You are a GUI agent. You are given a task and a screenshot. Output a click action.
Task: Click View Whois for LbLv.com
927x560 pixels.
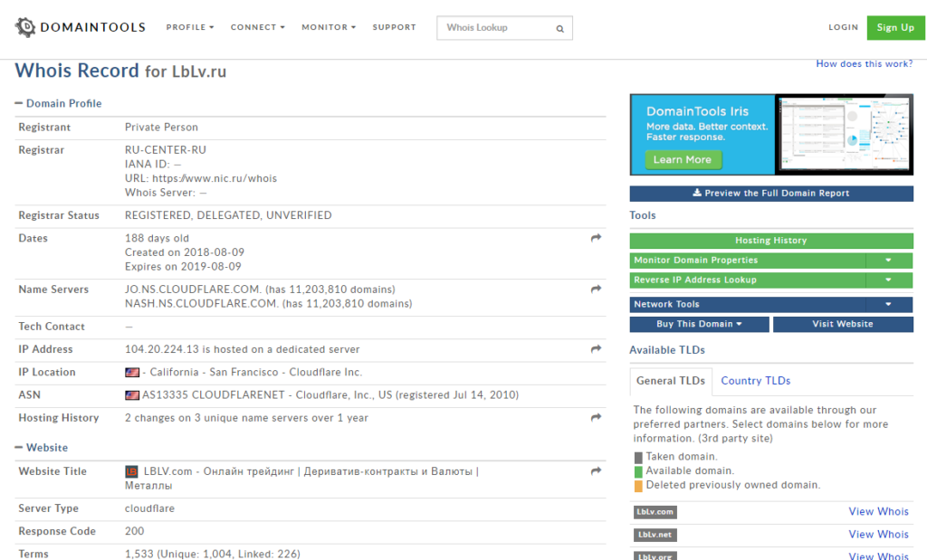[878, 511]
